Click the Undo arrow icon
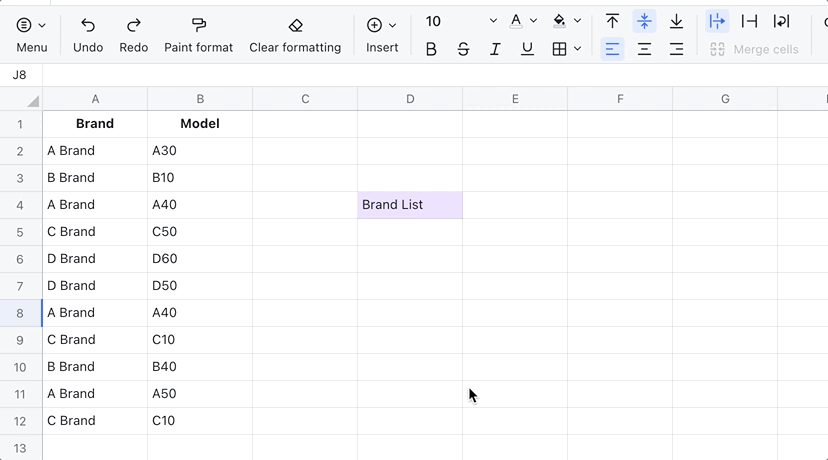828x460 pixels. pos(88,25)
